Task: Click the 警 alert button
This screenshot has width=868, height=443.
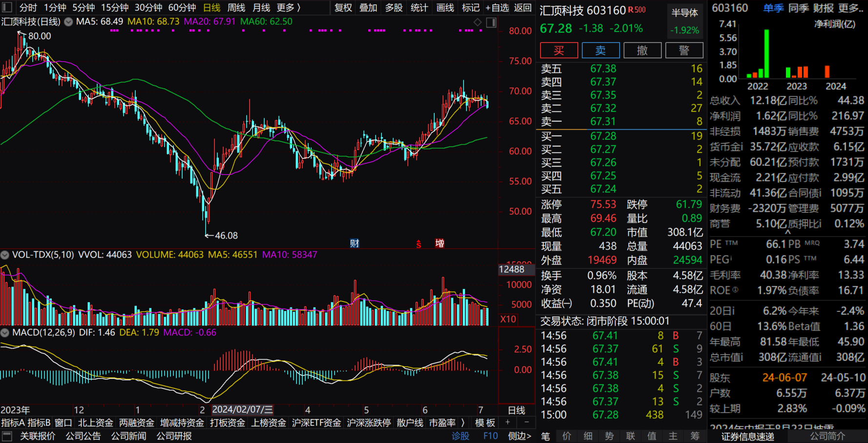Action: [684, 50]
